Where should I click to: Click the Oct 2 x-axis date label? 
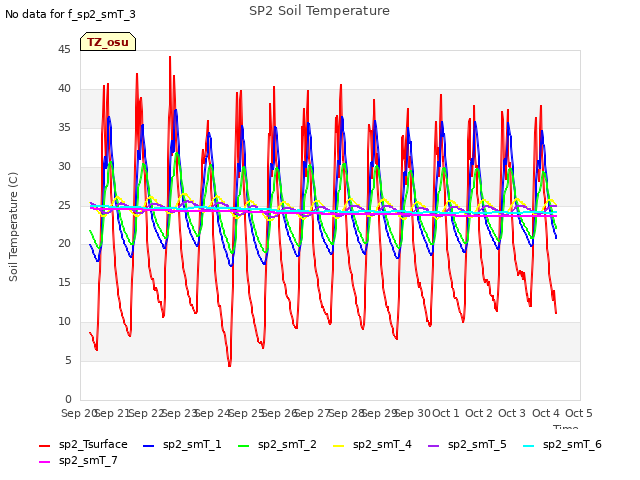[x=479, y=413]
